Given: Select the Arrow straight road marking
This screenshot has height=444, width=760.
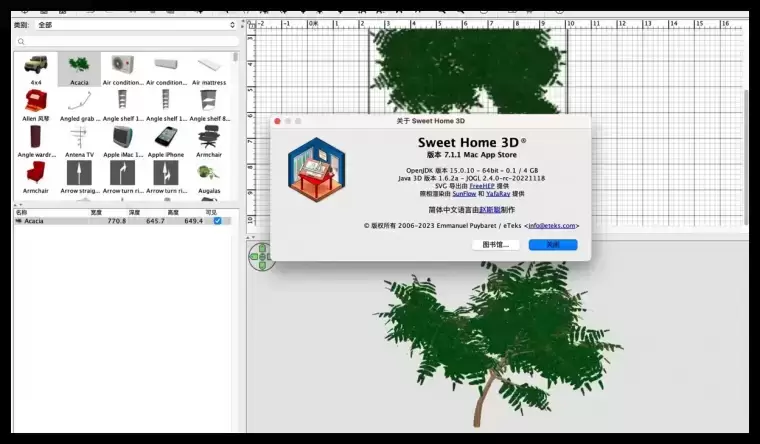Looking at the screenshot, I should (x=79, y=177).
